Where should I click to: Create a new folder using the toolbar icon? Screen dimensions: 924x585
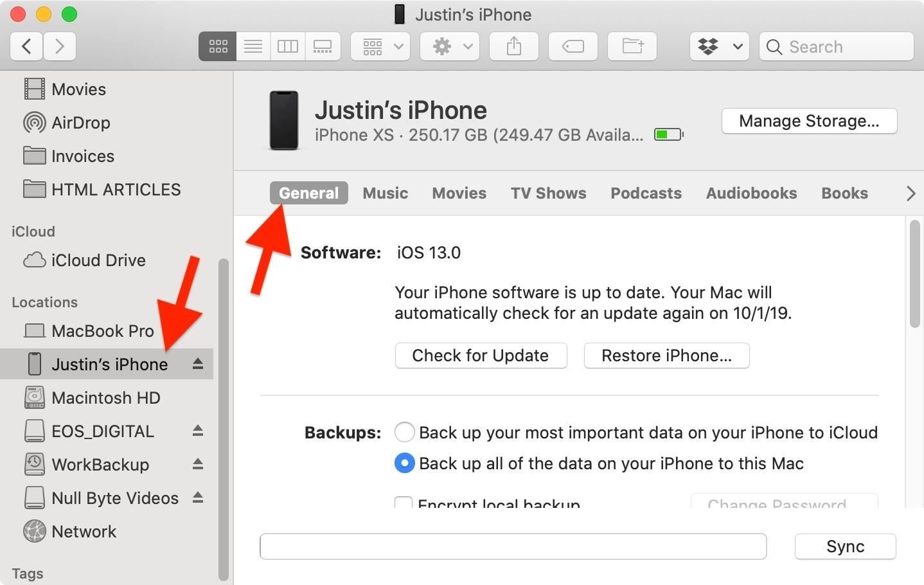(632, 46)
